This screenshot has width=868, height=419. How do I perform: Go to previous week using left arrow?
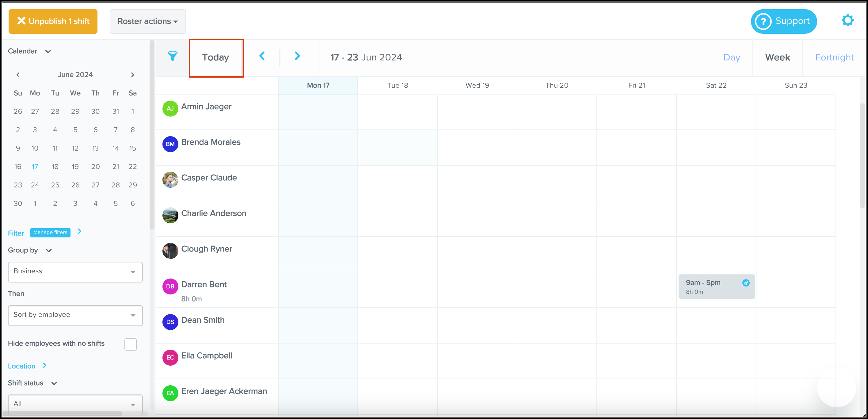(262, 56)
